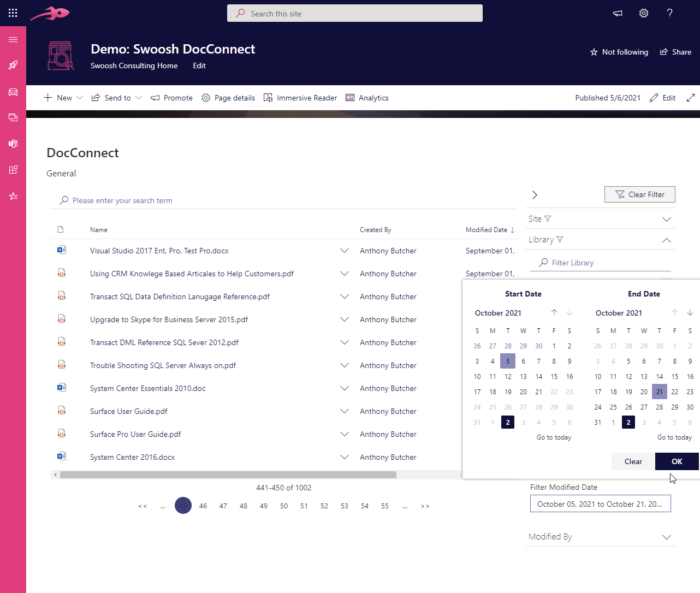This screenshot has width=700, height=593.
Task: Start Date calendar: go to next month arrow
Action: point(570,312)
